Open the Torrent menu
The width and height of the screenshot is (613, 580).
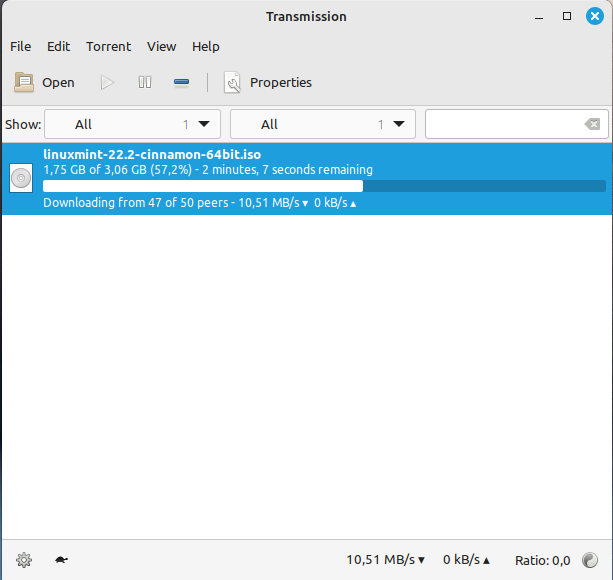[108, 47]
